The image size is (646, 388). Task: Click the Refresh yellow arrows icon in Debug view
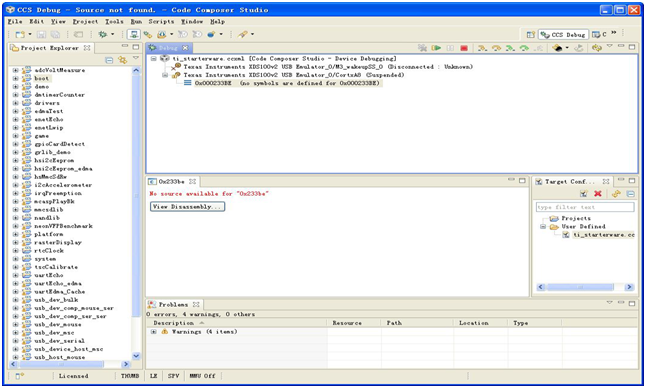(x=597, y=48)
